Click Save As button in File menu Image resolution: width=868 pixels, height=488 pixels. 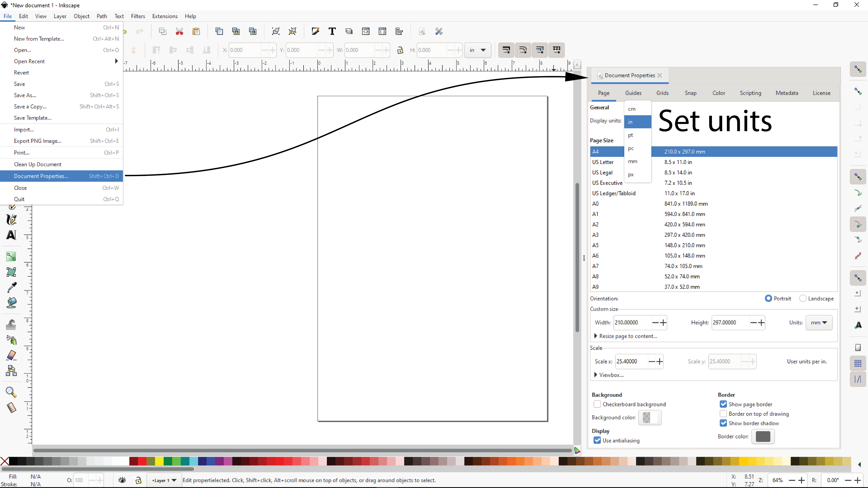coord(25,95)
